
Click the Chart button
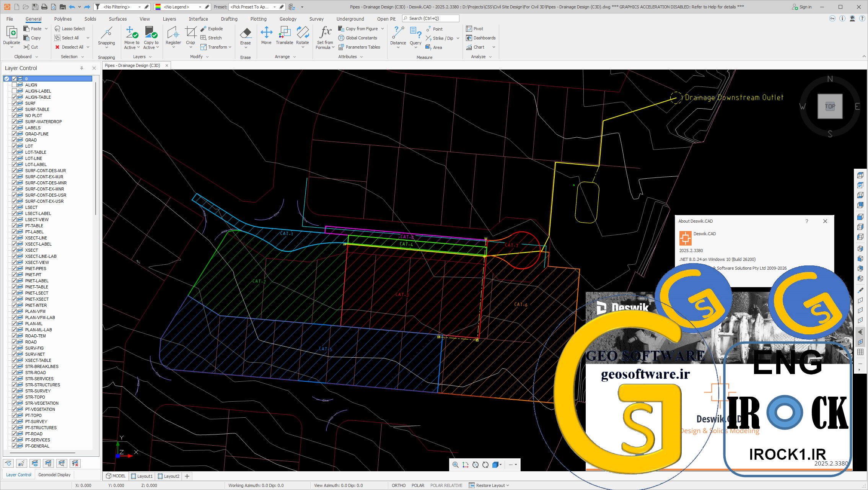[475, 47]
